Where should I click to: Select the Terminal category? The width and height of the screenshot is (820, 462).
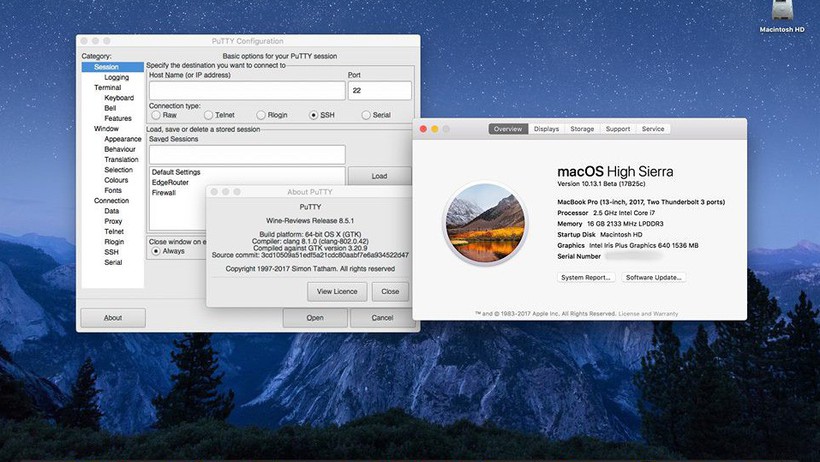coord(107,87)
